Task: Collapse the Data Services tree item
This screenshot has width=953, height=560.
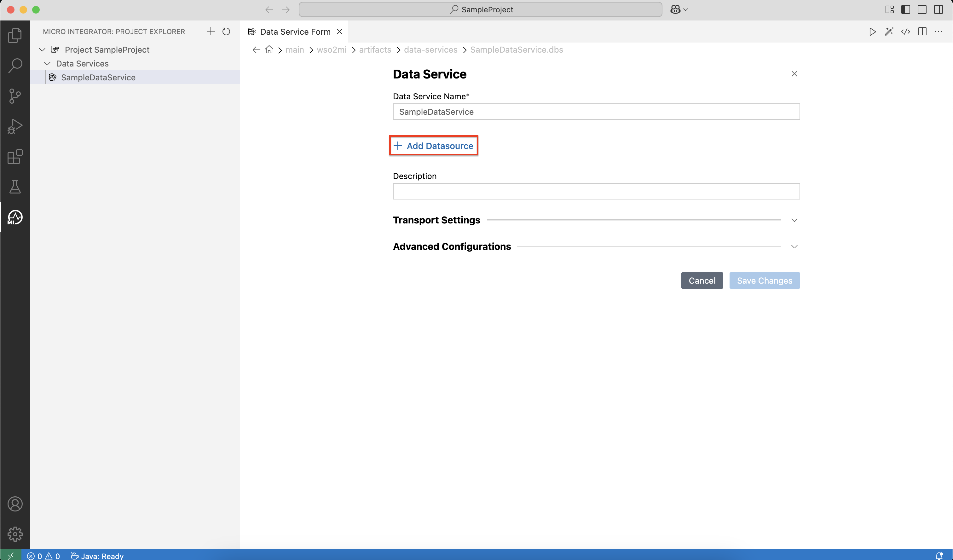Action: pos(47,63)
